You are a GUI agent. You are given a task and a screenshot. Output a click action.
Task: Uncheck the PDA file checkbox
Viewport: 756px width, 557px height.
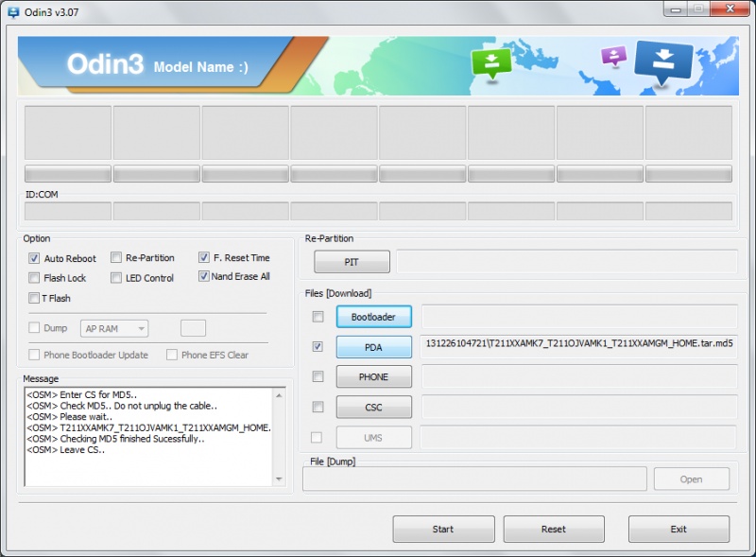tap(318, 346)
